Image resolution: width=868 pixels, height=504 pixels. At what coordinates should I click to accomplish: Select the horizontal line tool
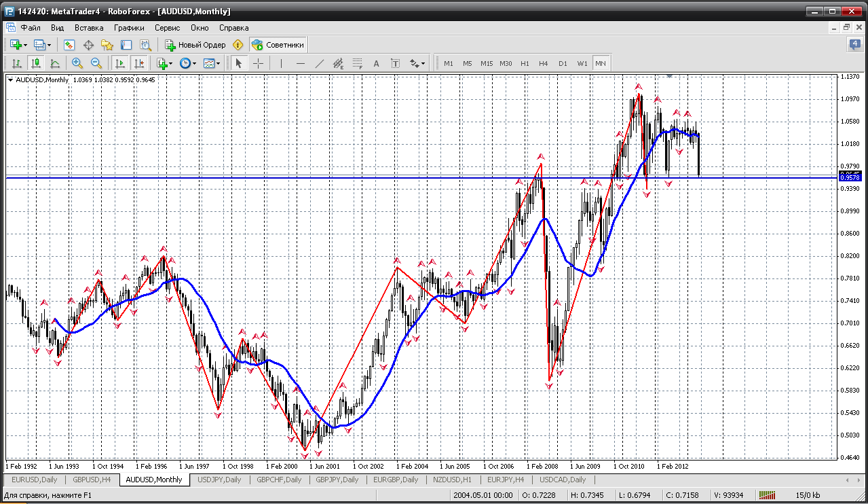(301, 63)
